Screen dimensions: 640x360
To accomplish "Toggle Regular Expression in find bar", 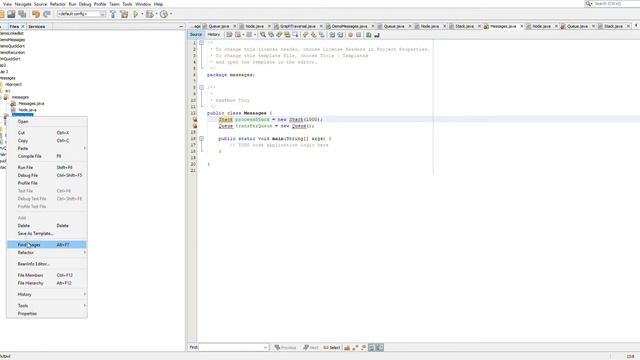I will 363,348.
